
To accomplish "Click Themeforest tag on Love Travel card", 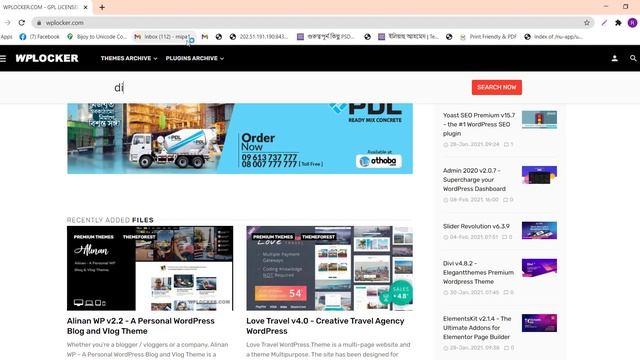I will coord(318,237).
